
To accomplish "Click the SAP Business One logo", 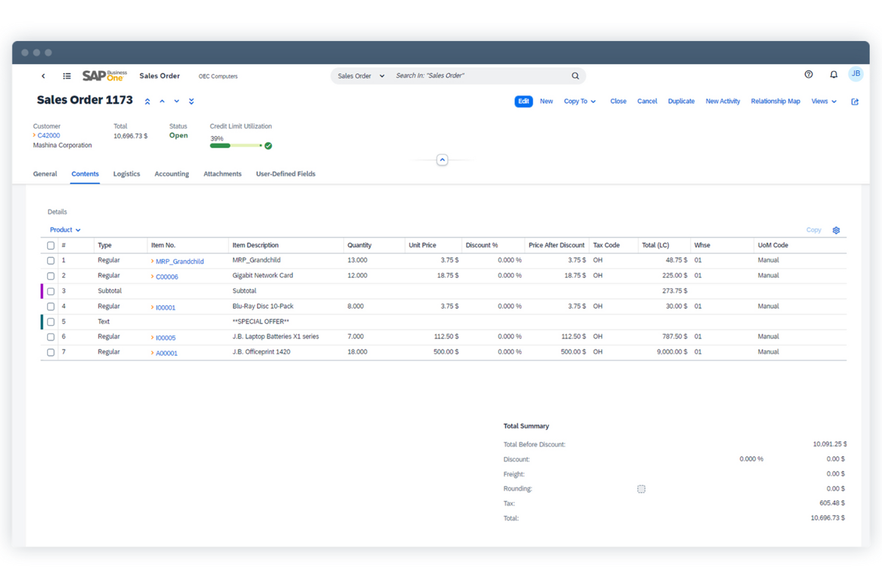I will (x=104, y=76).
